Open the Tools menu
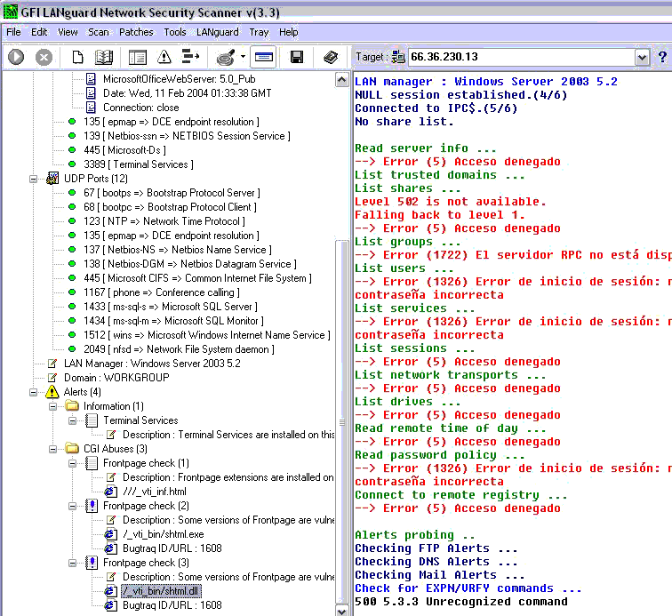This screenshot has width=672, height=616. click(175, 32)
